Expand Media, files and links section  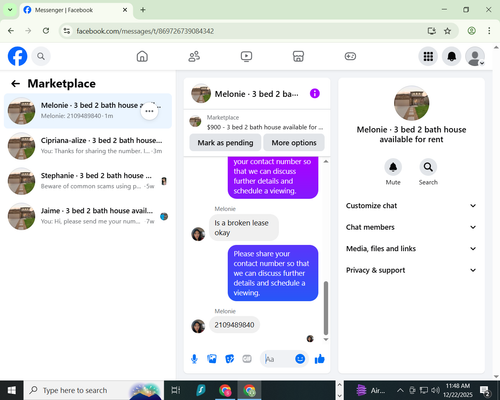pyautogui.click(x=411, y=249)
